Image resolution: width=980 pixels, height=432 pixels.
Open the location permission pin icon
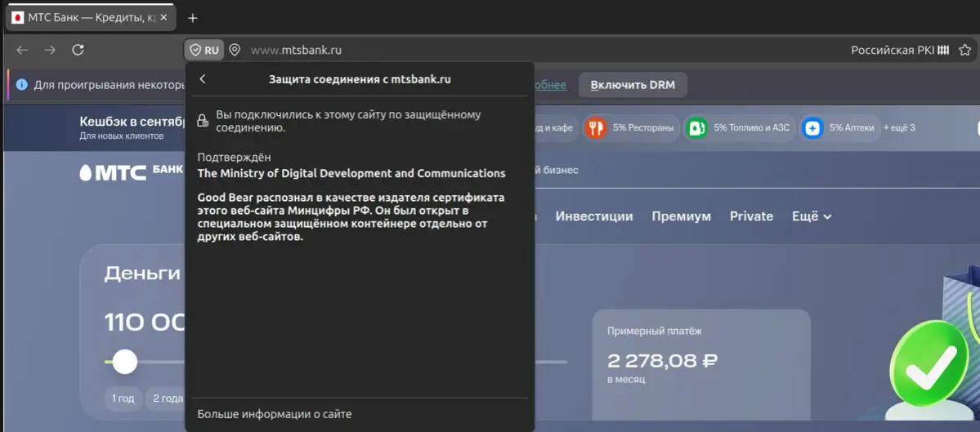click(x=235, y=50)
